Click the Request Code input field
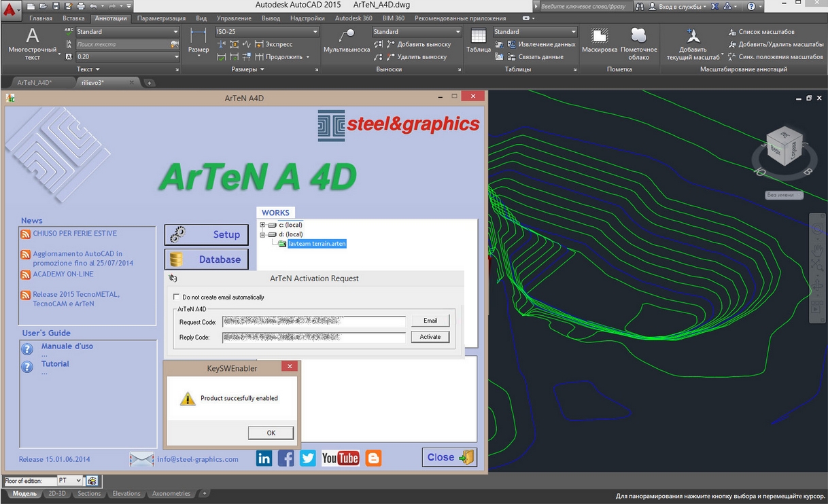Image resolution: width=828 pixels, height=504 pixels. pyautogui.click(x=313, y=321)
